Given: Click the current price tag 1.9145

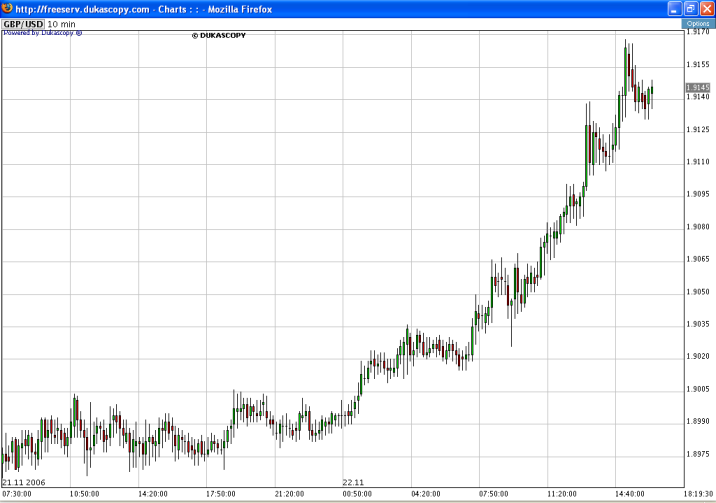Looking at the screenshot, I should pyautogui.click(x=698, y=88).
